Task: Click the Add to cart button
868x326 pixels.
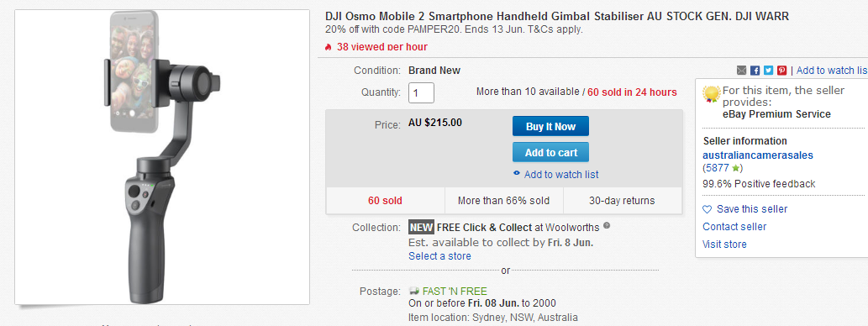Action: tap(550, 153)
